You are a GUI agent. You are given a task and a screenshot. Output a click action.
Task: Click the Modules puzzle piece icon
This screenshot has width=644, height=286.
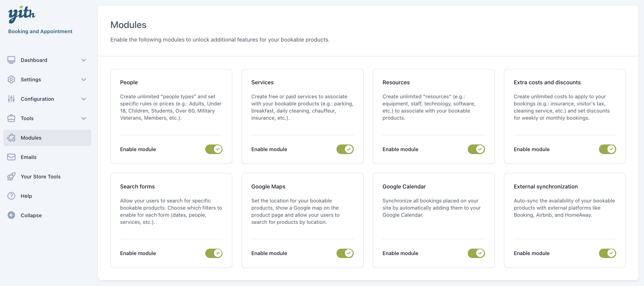11,138
